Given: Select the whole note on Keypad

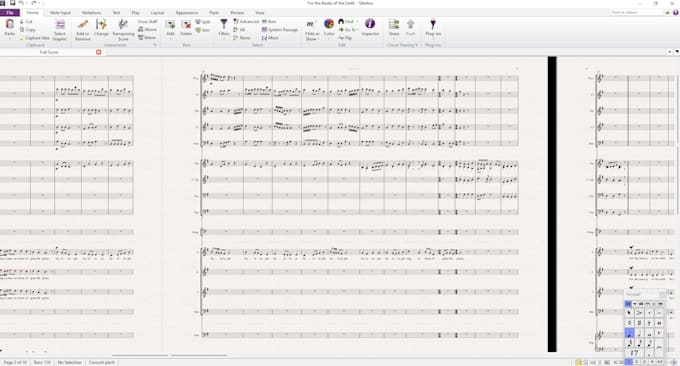Looking at the screenshot, I should (649, 333).
